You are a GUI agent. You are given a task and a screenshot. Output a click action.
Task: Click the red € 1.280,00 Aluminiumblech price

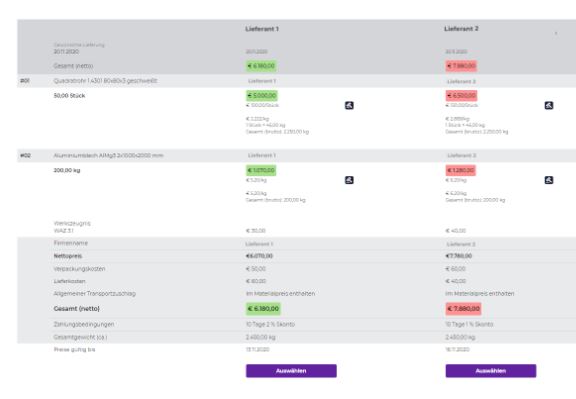[461, 170]
